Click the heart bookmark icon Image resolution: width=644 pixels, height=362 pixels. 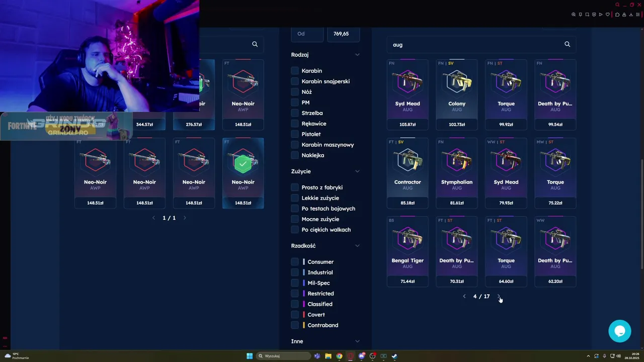tap(607, 15)
